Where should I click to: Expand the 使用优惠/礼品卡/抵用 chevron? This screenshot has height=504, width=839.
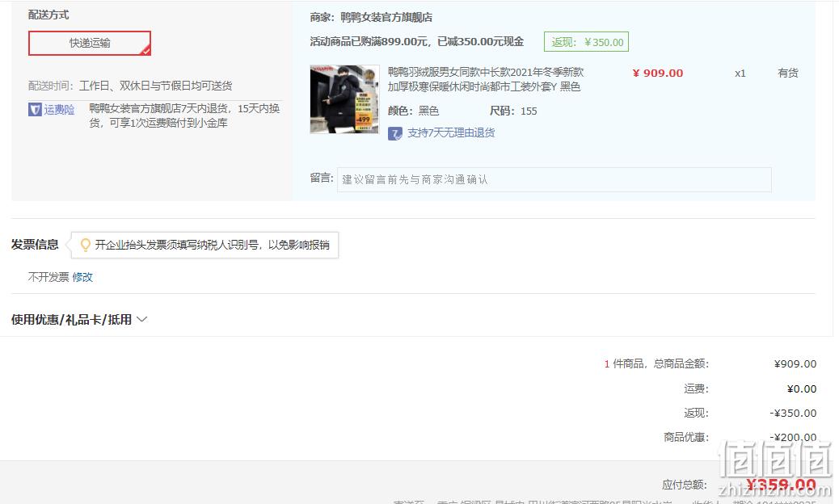[x=141, y=319]
